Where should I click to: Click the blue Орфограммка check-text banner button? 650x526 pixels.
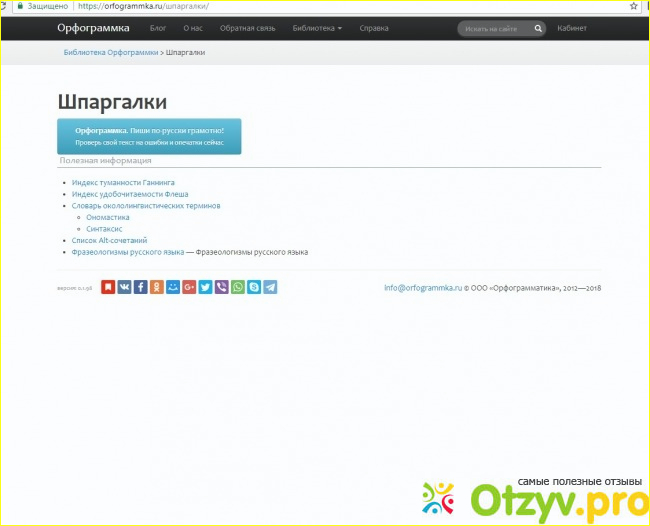(x=149, y=136)
